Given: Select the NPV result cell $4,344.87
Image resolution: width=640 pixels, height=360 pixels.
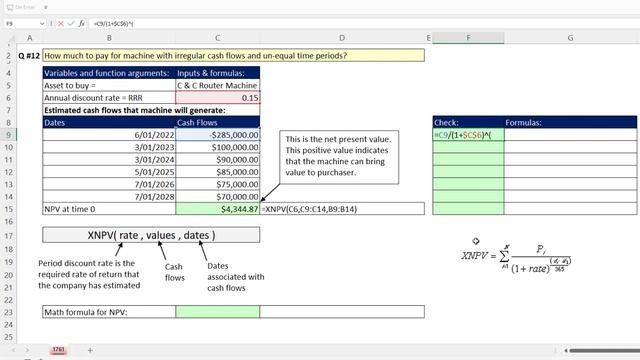Looking at the screenshot, I should pos(218,209).
